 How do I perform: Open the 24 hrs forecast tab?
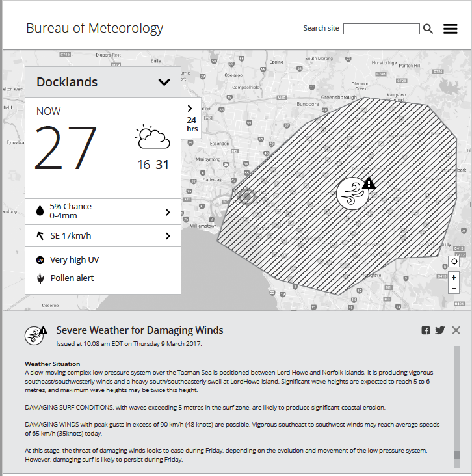(192, 118)
